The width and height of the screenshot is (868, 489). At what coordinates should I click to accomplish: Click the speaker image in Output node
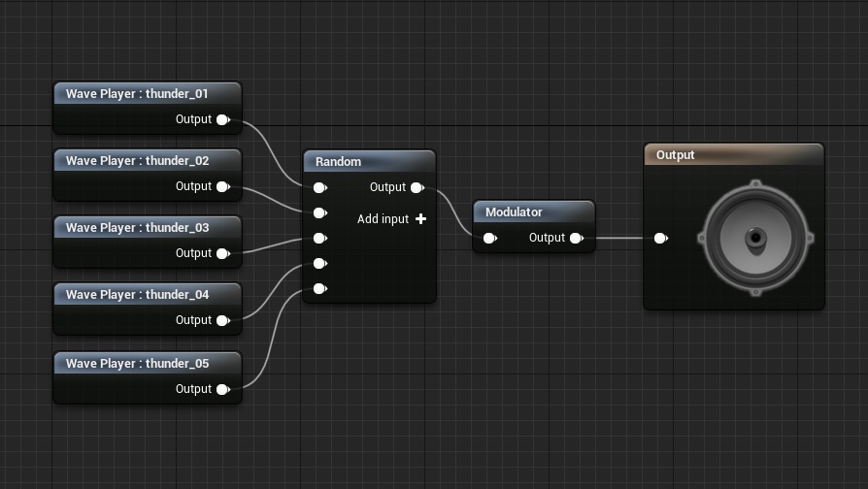754,238
